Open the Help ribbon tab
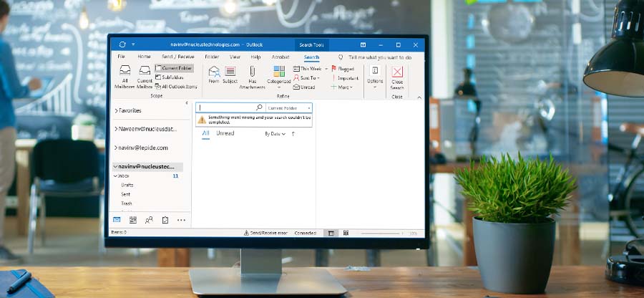This screenshot has height=298, width=644. coord(255,57)
